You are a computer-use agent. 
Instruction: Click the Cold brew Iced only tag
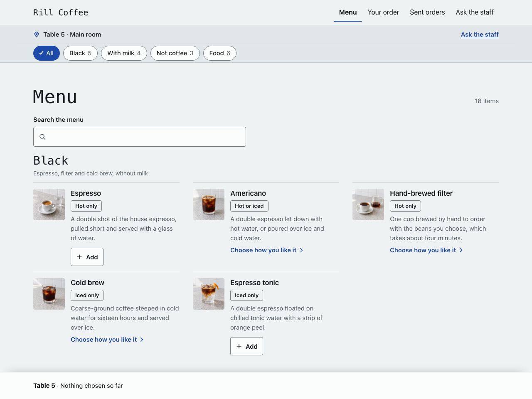click(87, 296)
